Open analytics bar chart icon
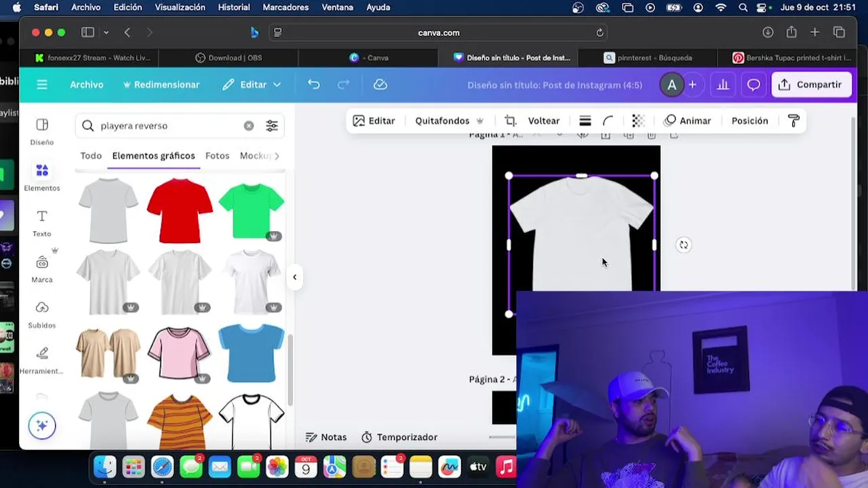 (723, 85)
